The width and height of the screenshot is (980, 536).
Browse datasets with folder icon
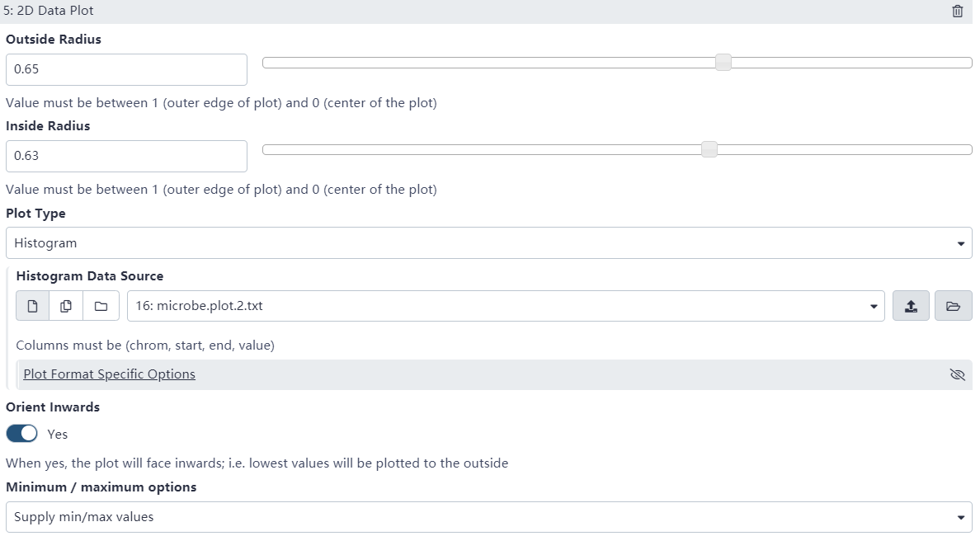pyautogui.click(x=953, y=306)
